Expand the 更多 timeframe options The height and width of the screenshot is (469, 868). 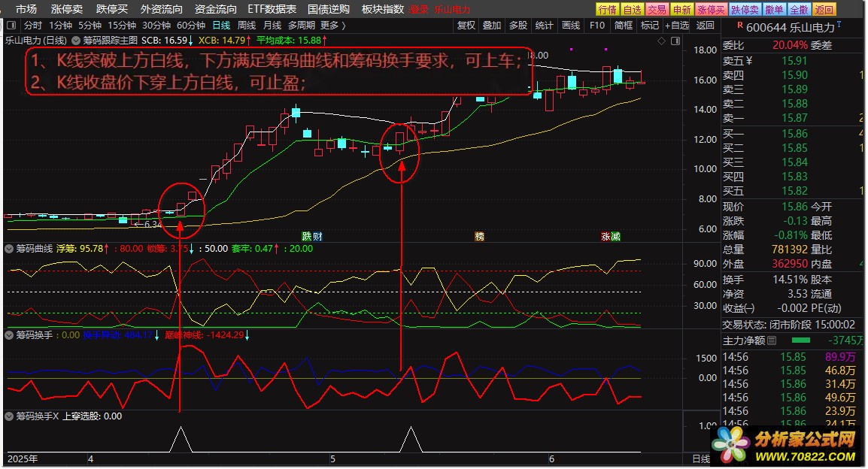pos(332,26)
